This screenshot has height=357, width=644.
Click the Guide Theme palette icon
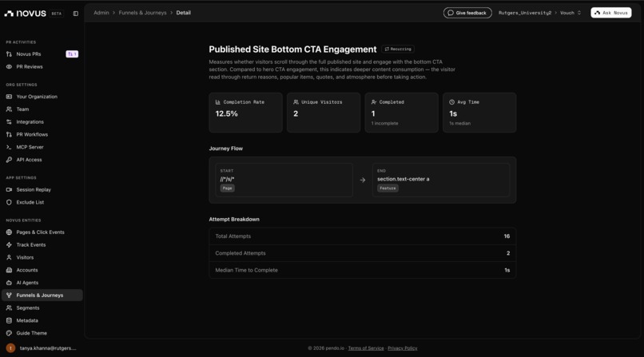[x=9, y=333]
